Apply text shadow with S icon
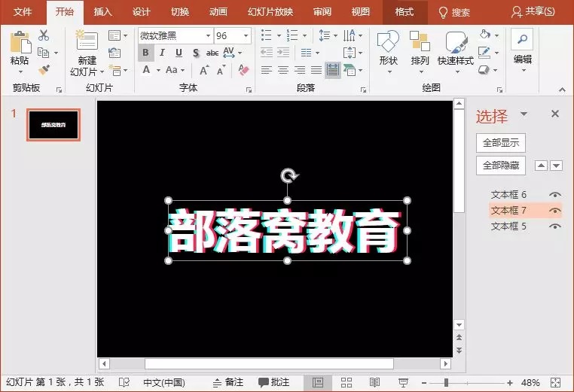This screenshot has height=392, width=574. (x=196, y=53)
